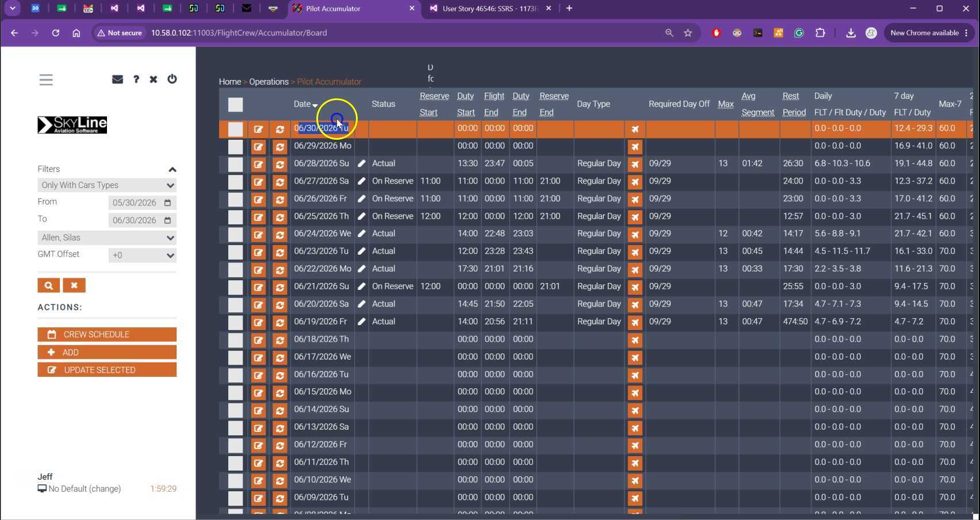
Task: Clear filters with the X button
Action: [74, 285]
